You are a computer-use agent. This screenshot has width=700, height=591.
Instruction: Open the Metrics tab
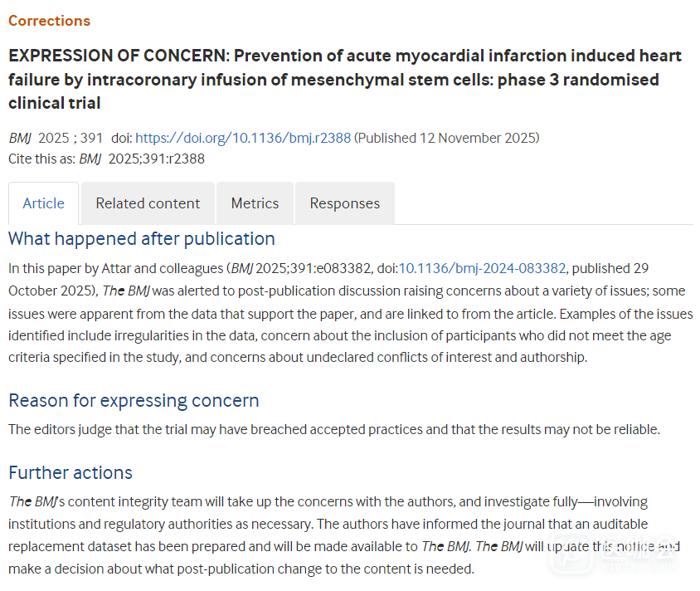(255, 203)
